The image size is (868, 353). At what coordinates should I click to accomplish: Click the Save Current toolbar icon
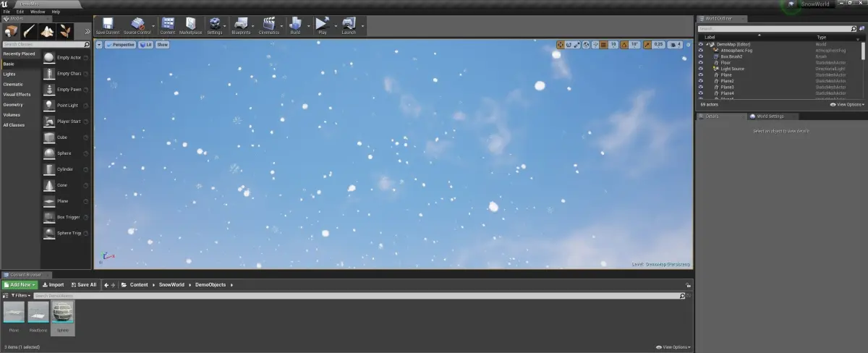[108, 26]
